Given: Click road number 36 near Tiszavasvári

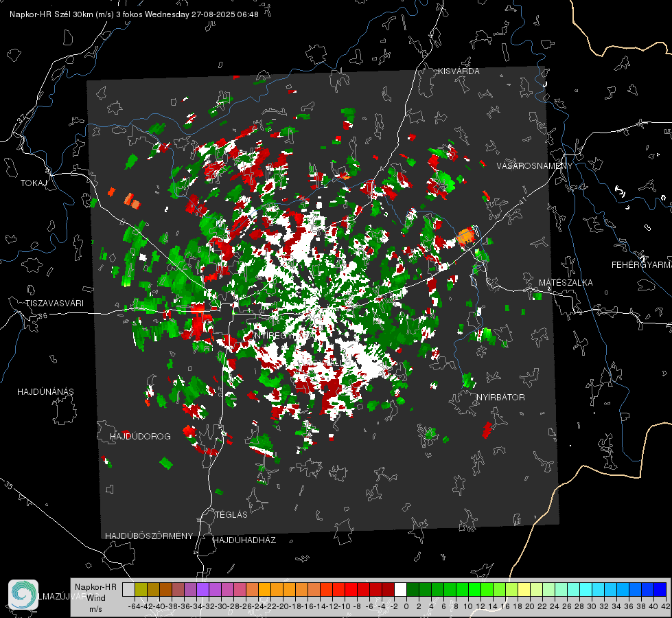Looking at the screenshot, I should pos(43,316).
